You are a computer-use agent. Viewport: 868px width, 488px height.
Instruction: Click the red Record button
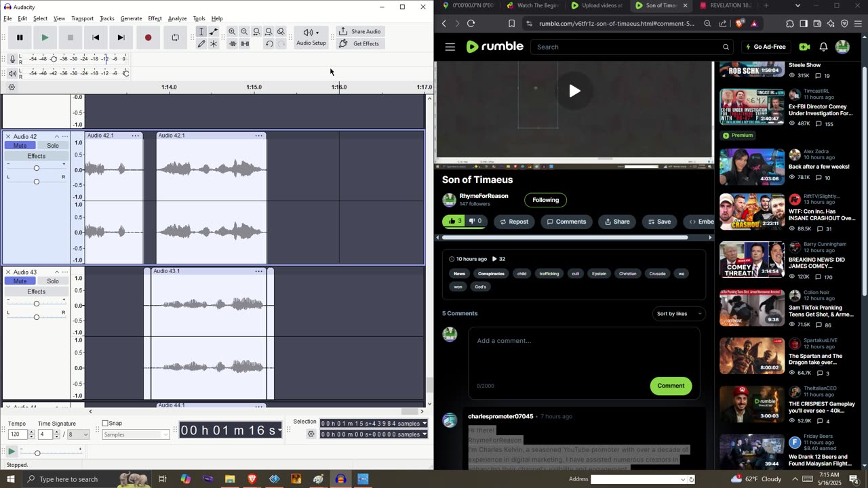pos(149,37)
